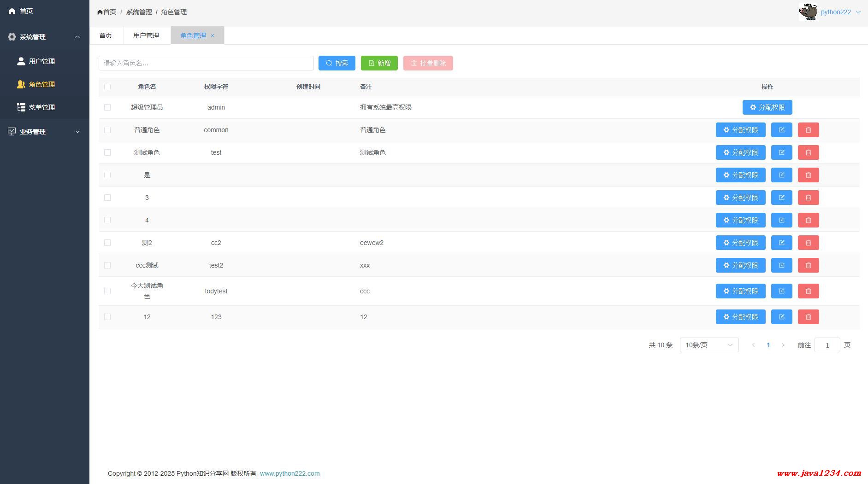
Task: Click the edit icon for 普通角色 row
Action: tap(781, 130)
